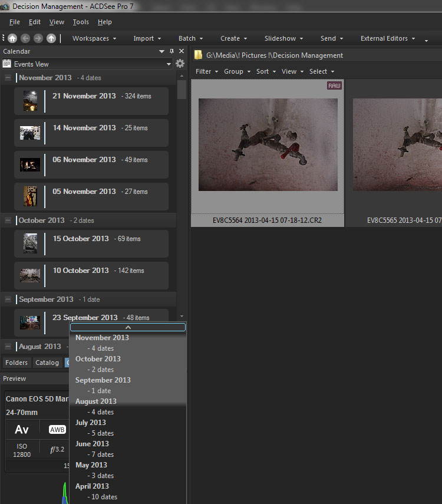Select thumbnail EV8C5564 2013-04-15 07-18-12.CR2
Screen dimensions: 442x504
(268, 144)
